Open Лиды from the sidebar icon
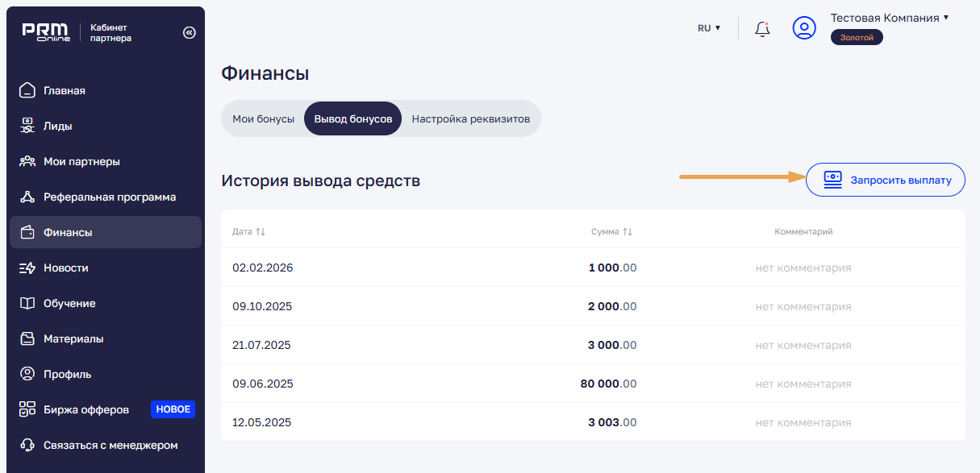This screenshot has height=473, width=980. click(27, 126)
